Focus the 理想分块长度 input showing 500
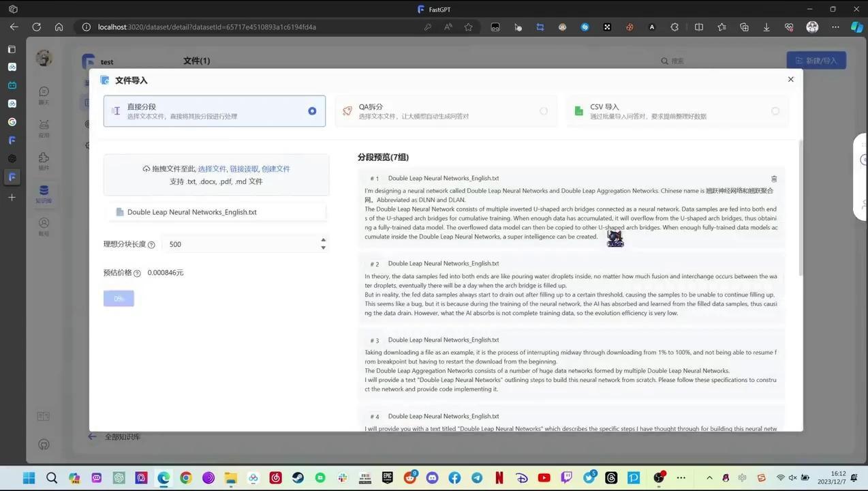 tap(240, 244)
